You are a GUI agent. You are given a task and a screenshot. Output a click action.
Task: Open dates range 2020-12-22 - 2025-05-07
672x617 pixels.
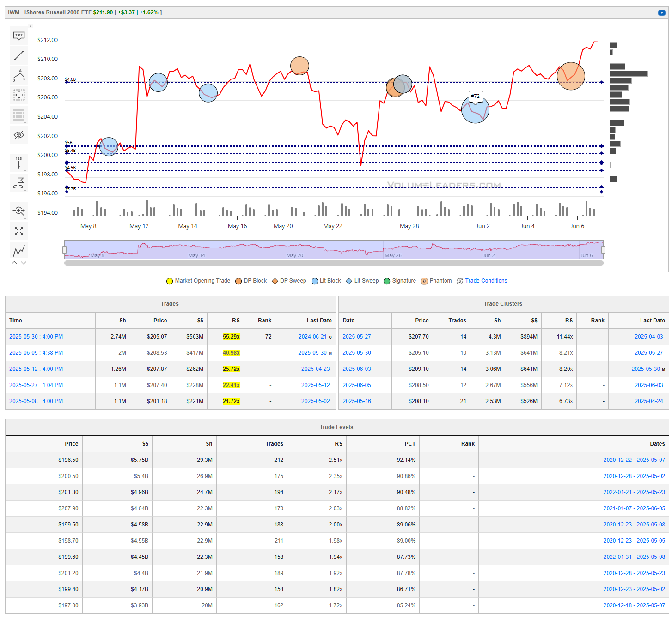pyautogui.click(x=634, y=460)
